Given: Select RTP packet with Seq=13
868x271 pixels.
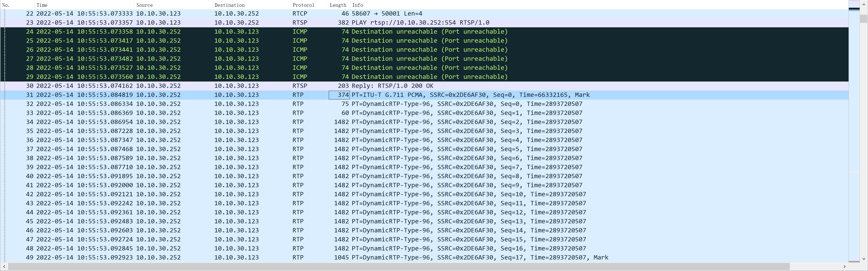Looking at the screenshot, I should (x=424, y=221).
